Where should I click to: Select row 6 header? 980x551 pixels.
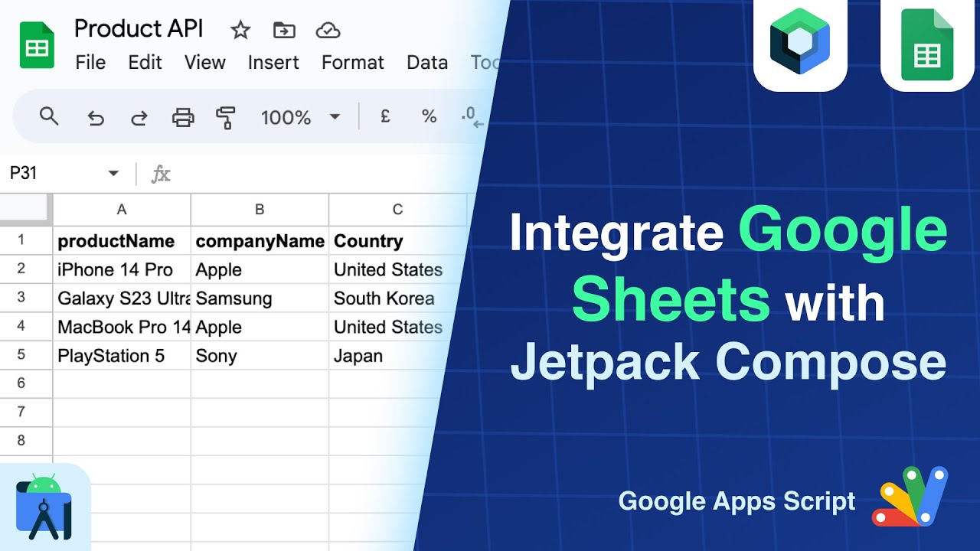tap(21, 383)
